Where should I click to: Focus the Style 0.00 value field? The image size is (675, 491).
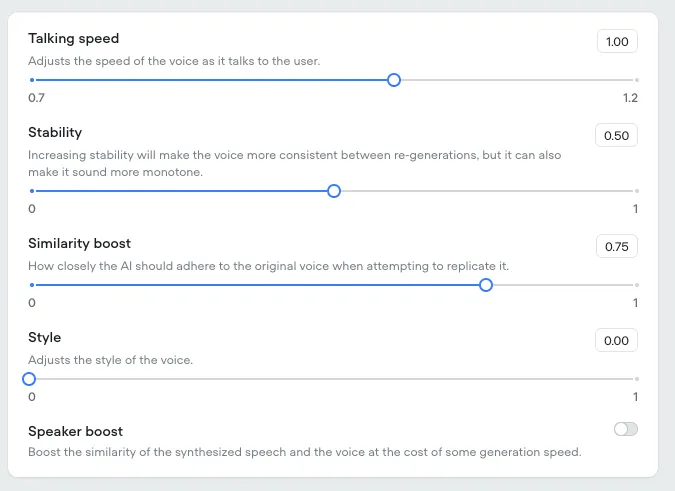(x=616, y=340)
